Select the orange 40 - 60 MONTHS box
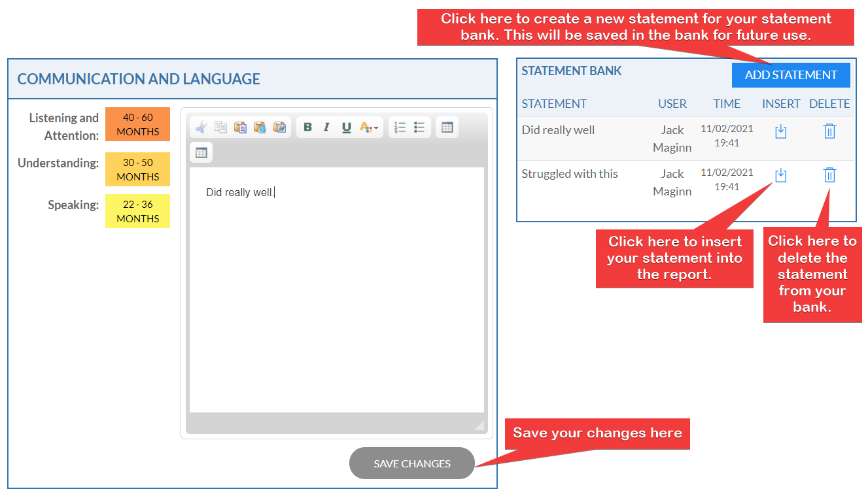This screenshot has height=504, width=868. [x=137, y=124]
